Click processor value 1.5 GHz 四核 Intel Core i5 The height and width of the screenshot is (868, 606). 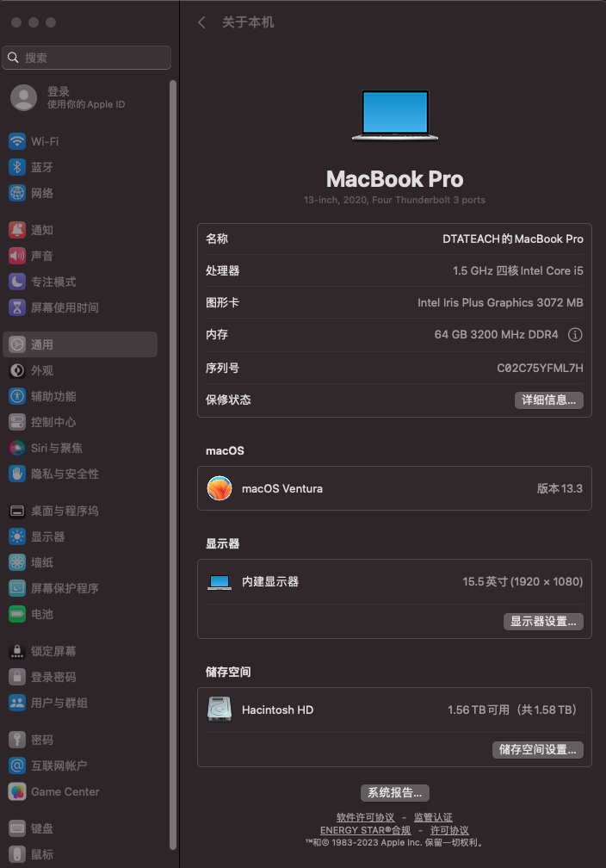pos(518,270)
